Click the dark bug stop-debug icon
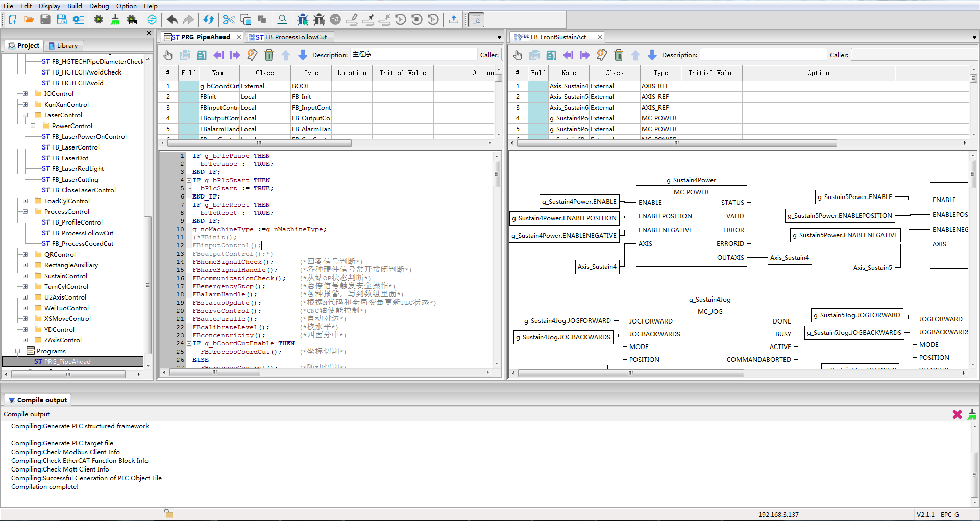The width and height of the screenshot is (980, 521). click(319, 20)
